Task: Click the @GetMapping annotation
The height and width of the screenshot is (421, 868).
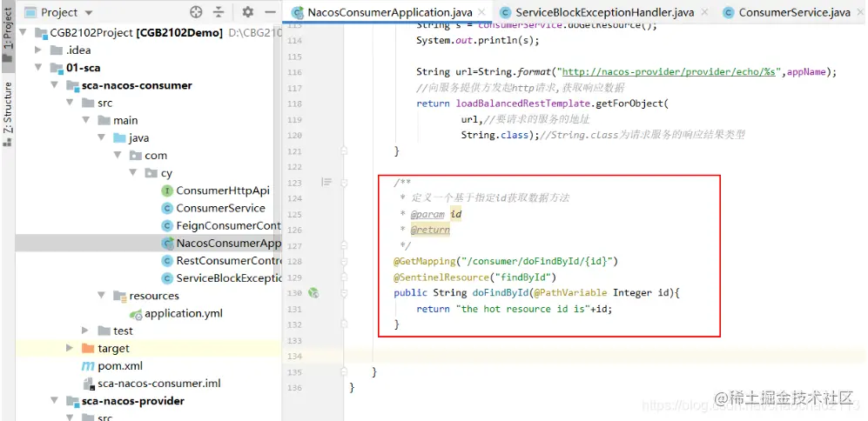Action: [x=424, y=261]
